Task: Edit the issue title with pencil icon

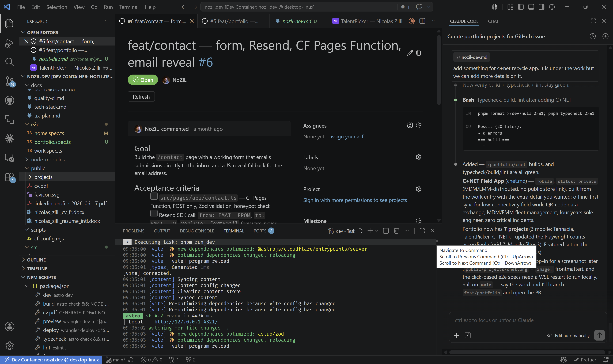Action: 410,53
